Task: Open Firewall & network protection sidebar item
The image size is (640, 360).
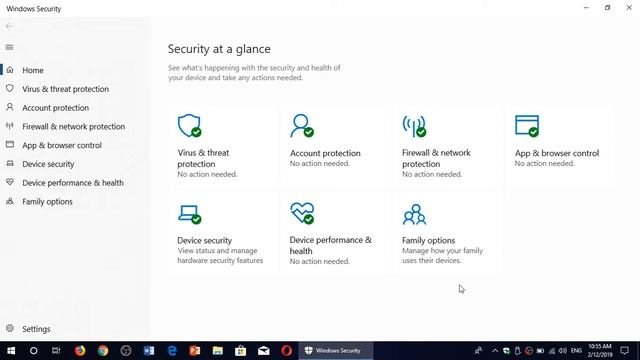Action: [73, 127]
